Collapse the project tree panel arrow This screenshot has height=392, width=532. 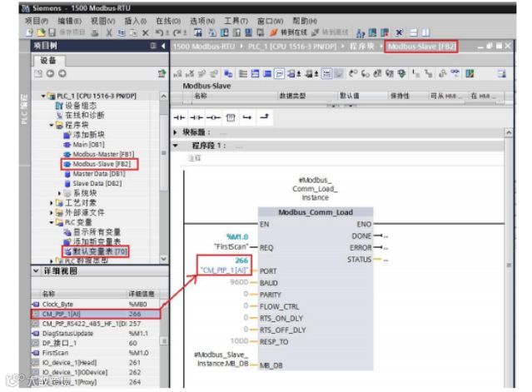[x=163, y=46]
